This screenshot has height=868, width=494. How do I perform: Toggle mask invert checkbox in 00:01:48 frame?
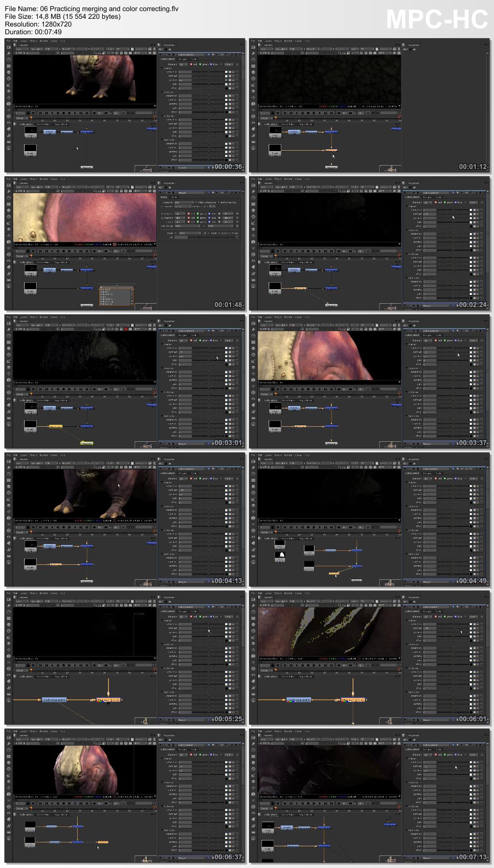tap(219, 233)
